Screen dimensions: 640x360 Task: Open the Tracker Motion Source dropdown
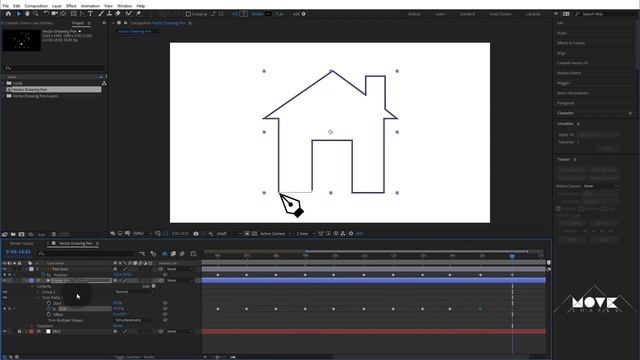click(600, 186)
